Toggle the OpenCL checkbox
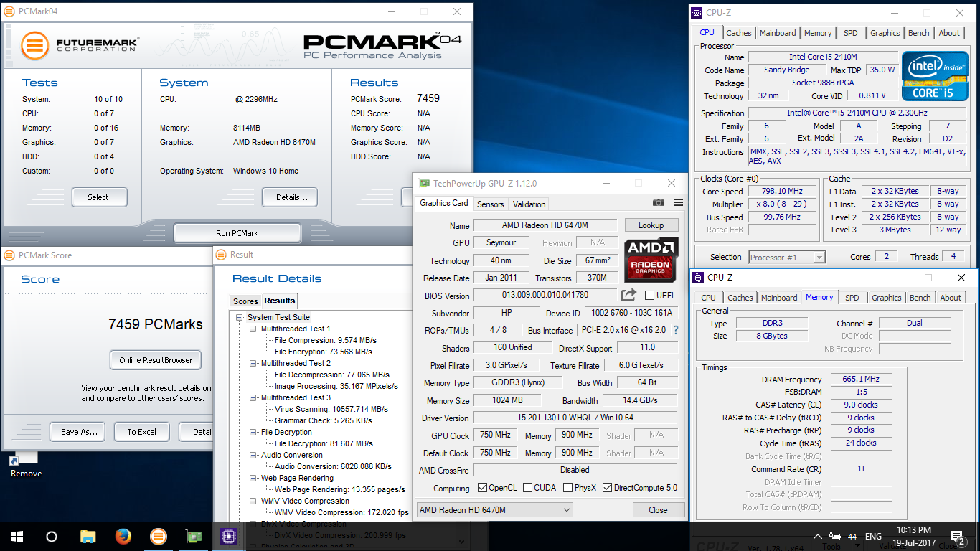Screen dimensions: 980x551 482,488
